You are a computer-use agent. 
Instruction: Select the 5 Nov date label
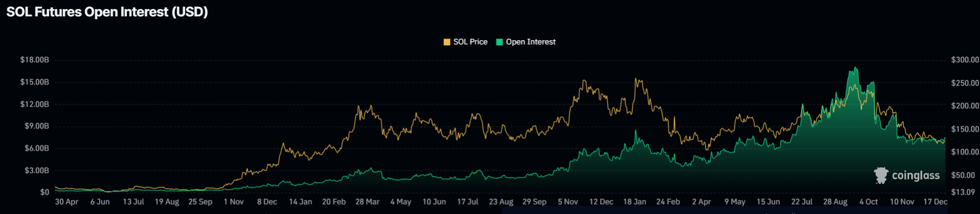[x=568, y=202]
